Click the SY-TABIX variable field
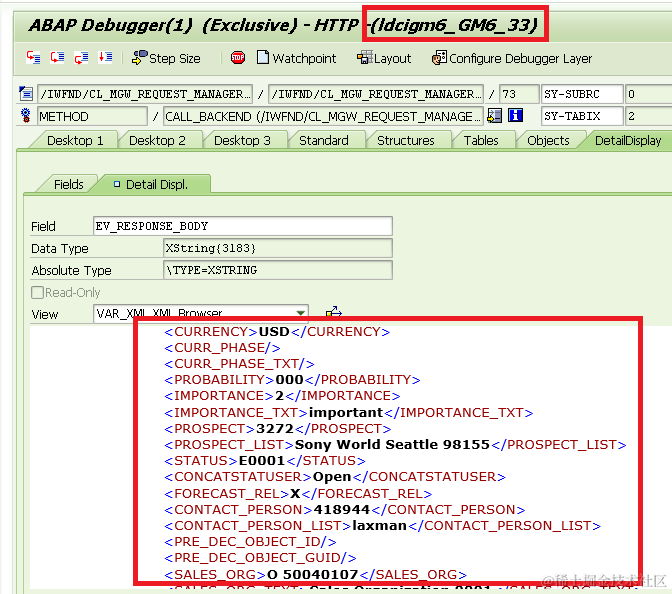Image resolution: width=672 pixels, height=594 pixels. (x=582, y=116)
